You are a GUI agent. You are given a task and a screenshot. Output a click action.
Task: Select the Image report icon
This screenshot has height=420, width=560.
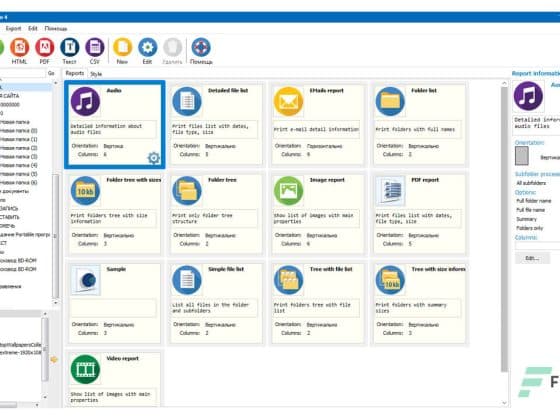click(x=289, y=191)
